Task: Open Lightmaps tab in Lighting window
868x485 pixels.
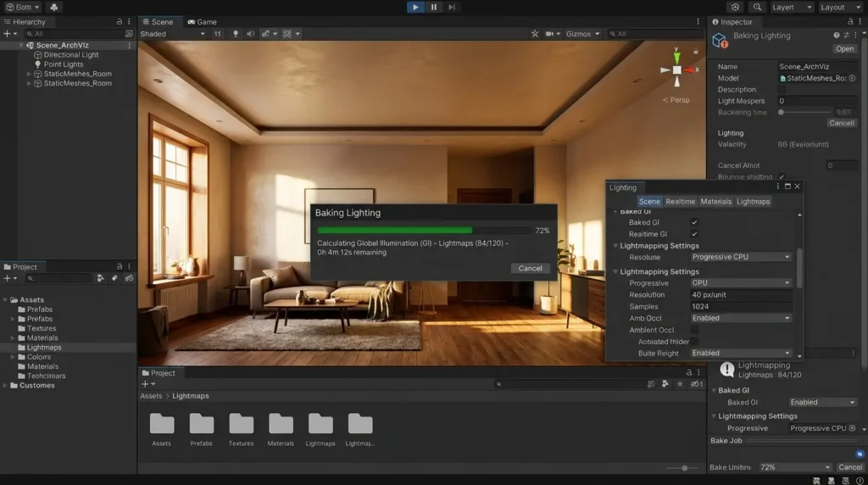Action: [753, 202]
